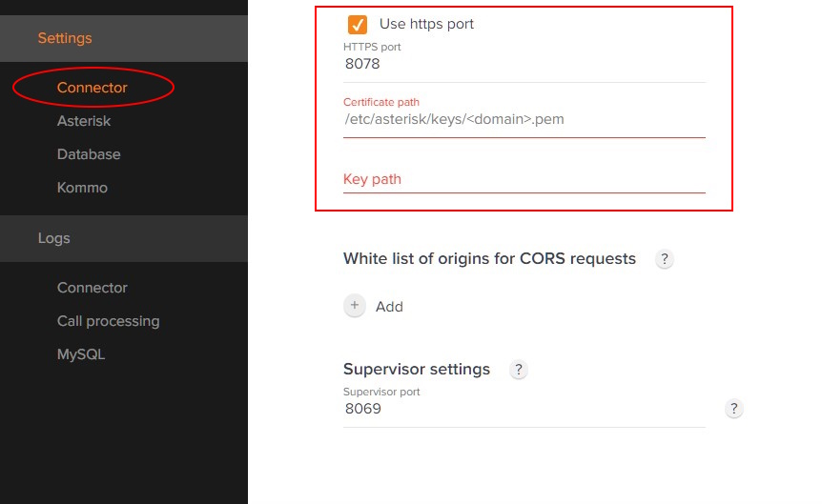Click into the Certificate path field

pyautogui.click(x=524, y=120)
